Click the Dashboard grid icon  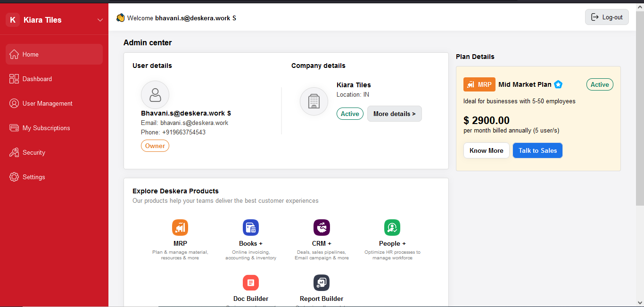(14, 79)
